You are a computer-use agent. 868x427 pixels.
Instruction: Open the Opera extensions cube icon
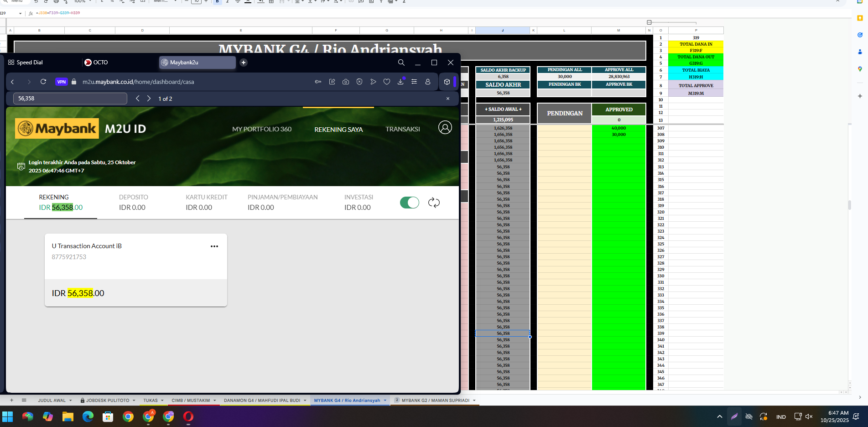pyautogui.click(x=447, y=82)
